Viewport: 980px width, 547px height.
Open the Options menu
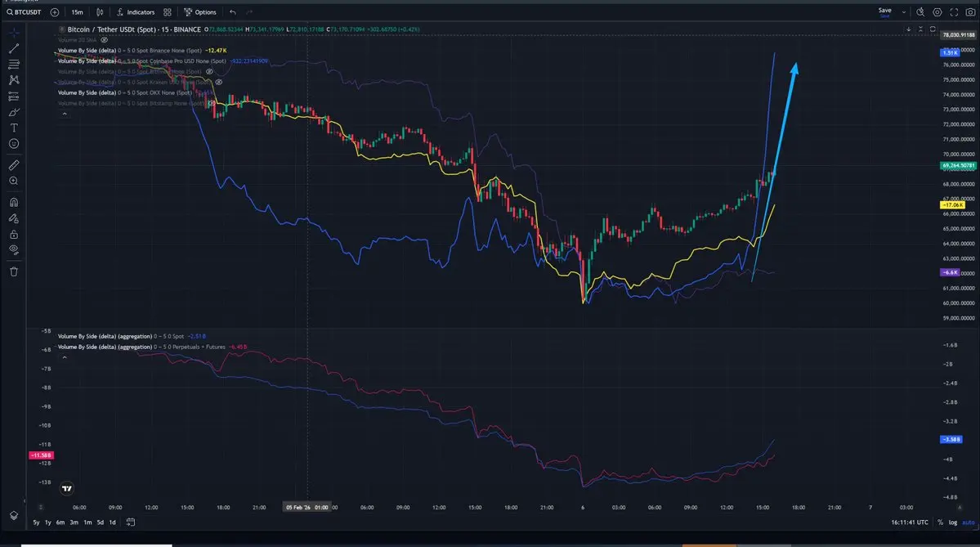[200, 12]
